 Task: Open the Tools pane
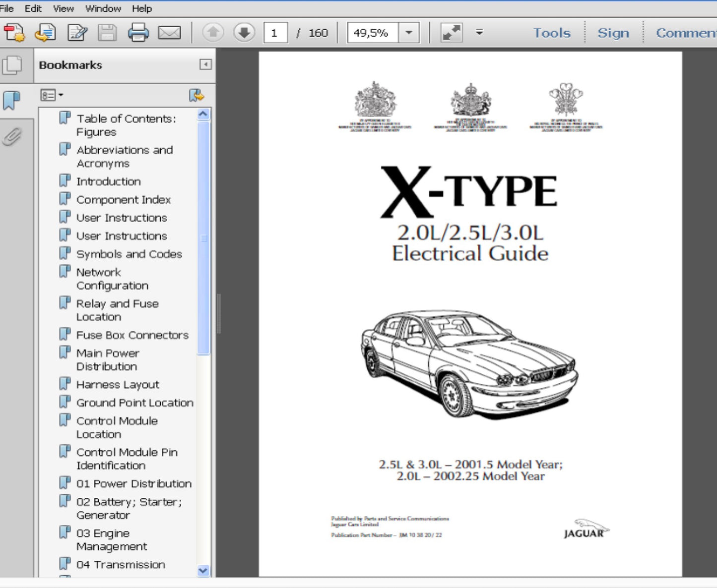[x=551, y=33]
